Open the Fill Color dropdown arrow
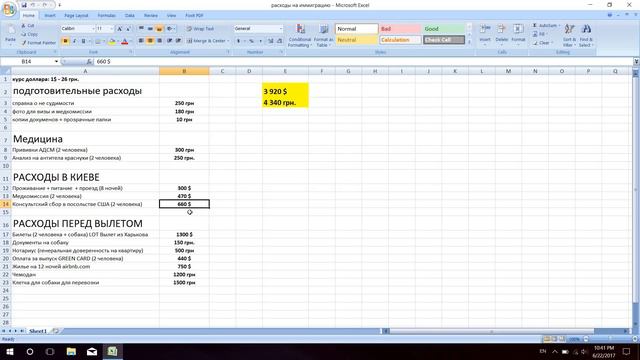The image size is (640, 360). pyautogui.click(x=118, y=41)
